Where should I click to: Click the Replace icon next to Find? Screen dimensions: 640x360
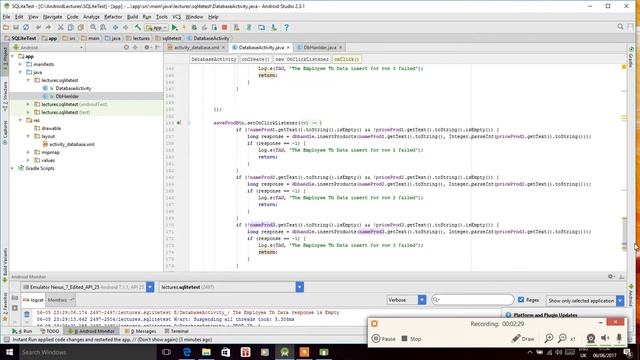click(103, 27)
